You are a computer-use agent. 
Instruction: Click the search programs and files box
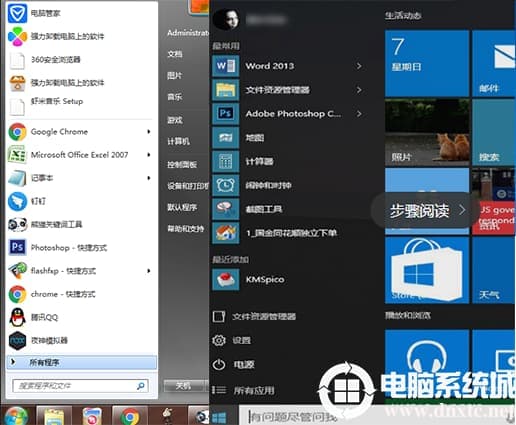[80, 386]
